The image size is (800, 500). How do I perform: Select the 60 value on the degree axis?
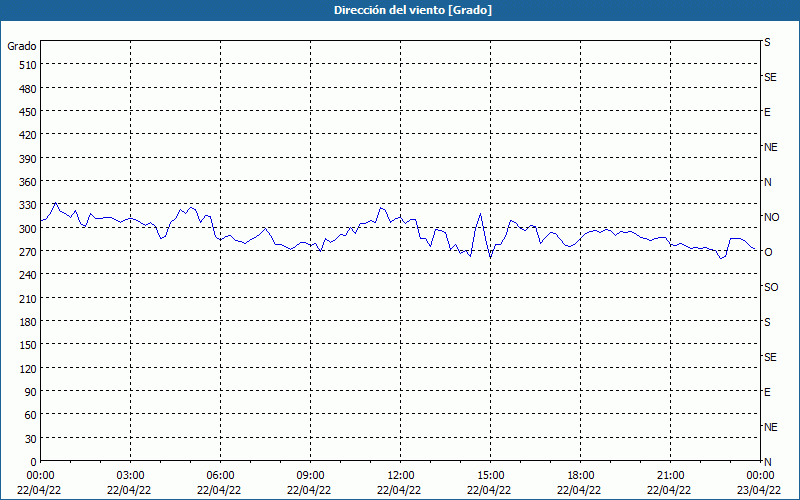[31, 415]
